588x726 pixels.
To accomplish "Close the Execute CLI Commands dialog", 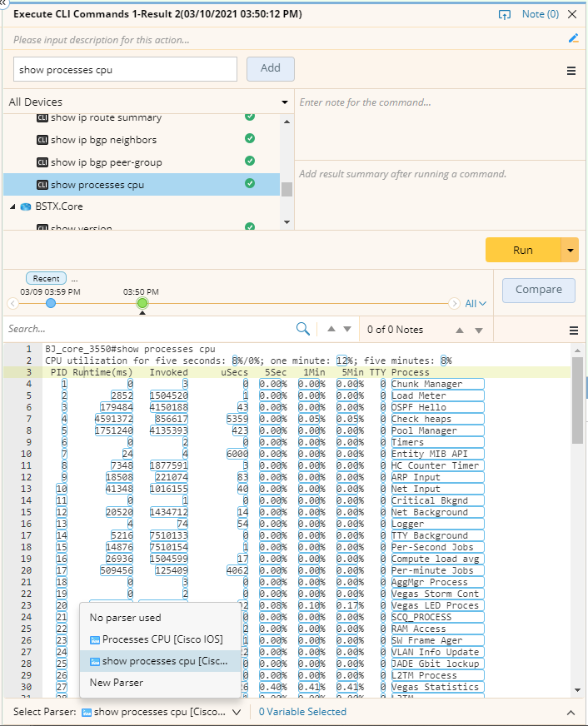I will (x=572, y=14).
